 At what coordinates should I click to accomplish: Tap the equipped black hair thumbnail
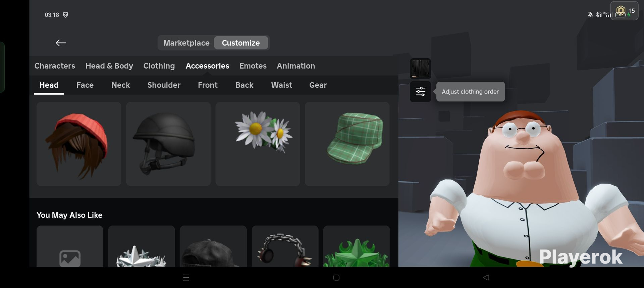420,69
